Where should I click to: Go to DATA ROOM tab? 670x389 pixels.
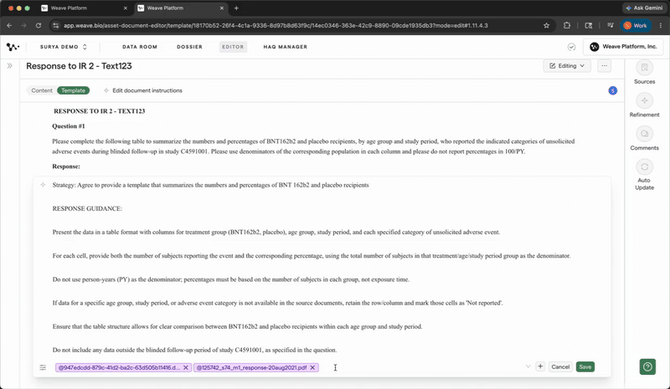pos(140,47)
